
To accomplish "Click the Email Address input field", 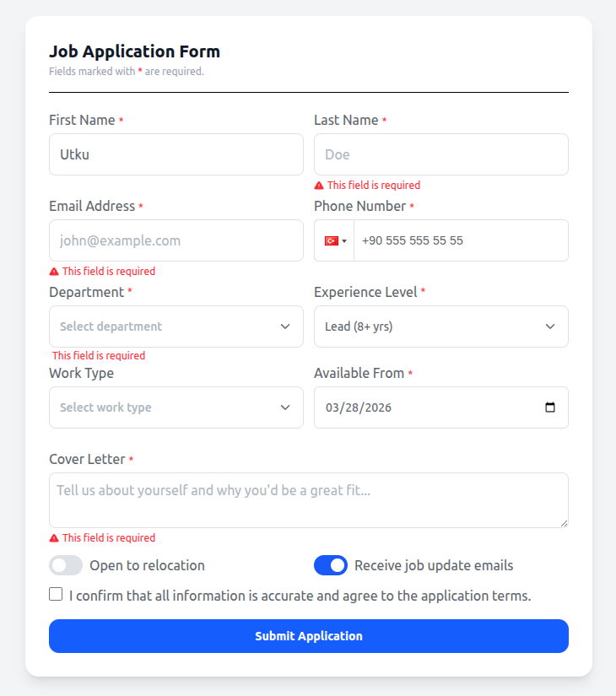I will click(x=176, y=240).
